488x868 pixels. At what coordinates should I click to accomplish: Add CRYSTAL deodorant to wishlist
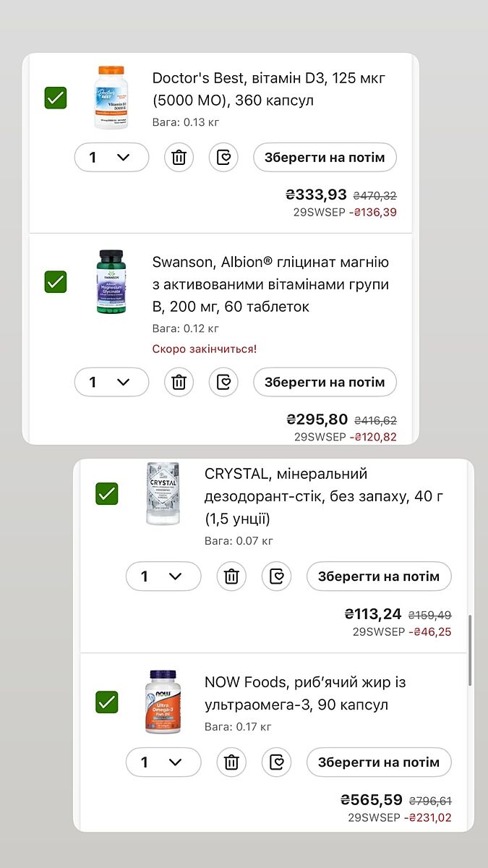click(x=276, y=576)
